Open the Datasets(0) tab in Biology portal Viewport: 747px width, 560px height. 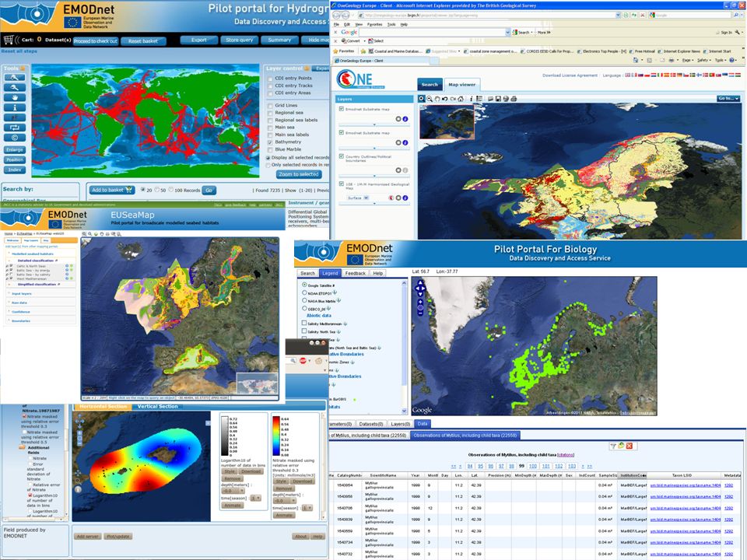click(x=372, y=424)
